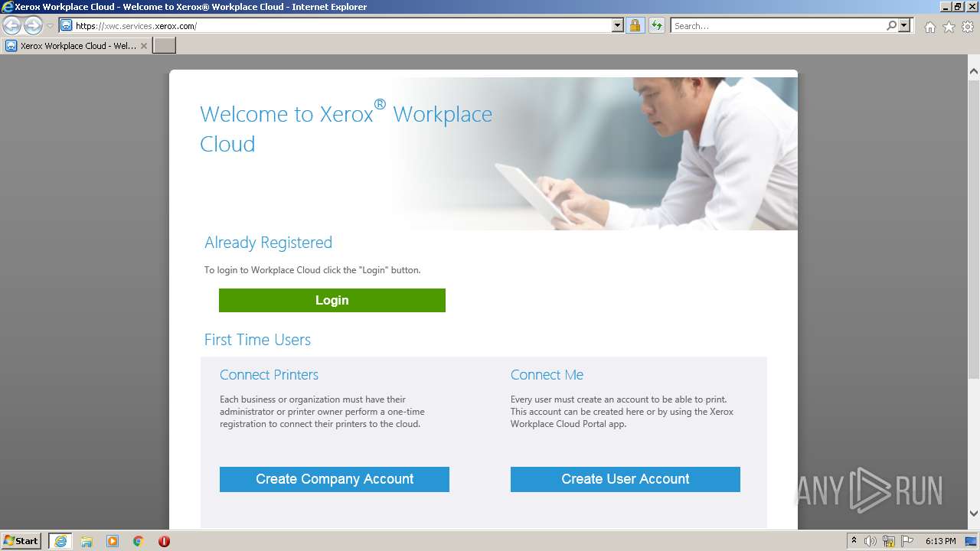This screenshot has width=980, height=551.
Task: Open Favorites star icon
Action: 949,27
